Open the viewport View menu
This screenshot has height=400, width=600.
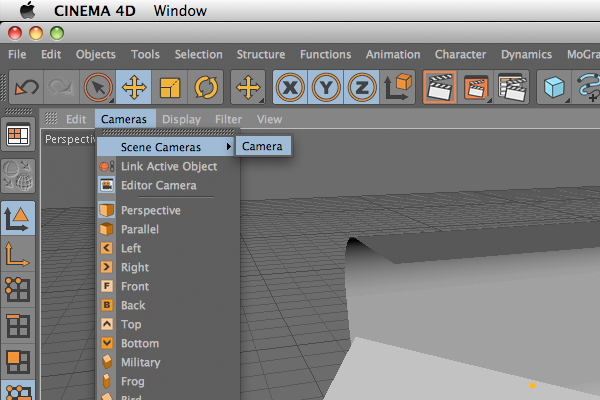[x=269, y=119]
